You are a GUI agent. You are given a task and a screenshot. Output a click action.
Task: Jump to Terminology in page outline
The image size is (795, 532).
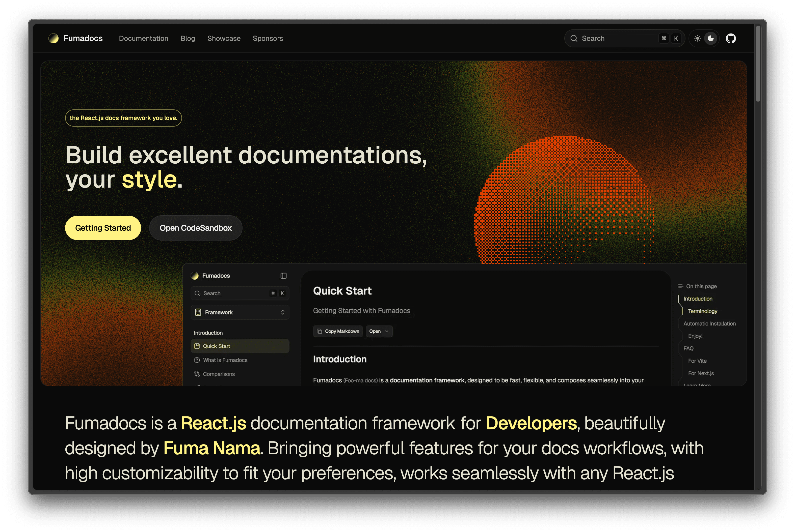[x=702, y=311]
